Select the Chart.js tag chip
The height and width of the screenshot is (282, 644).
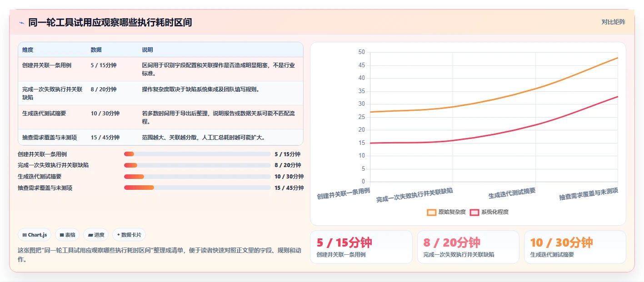[35, 235]
